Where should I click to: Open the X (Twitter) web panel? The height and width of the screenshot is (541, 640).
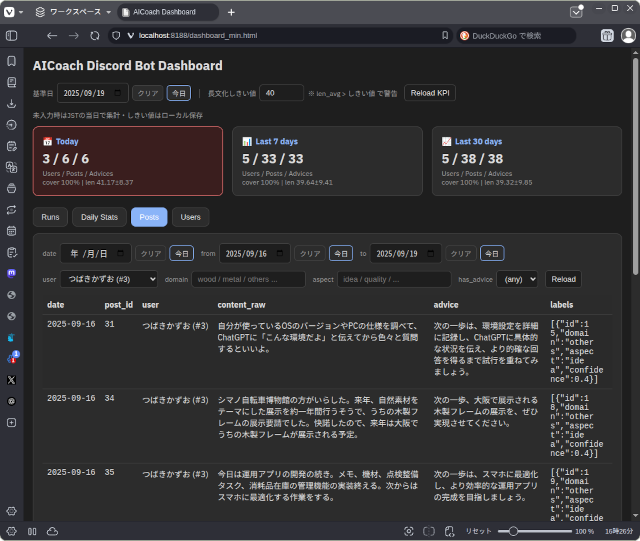point(11,379)
